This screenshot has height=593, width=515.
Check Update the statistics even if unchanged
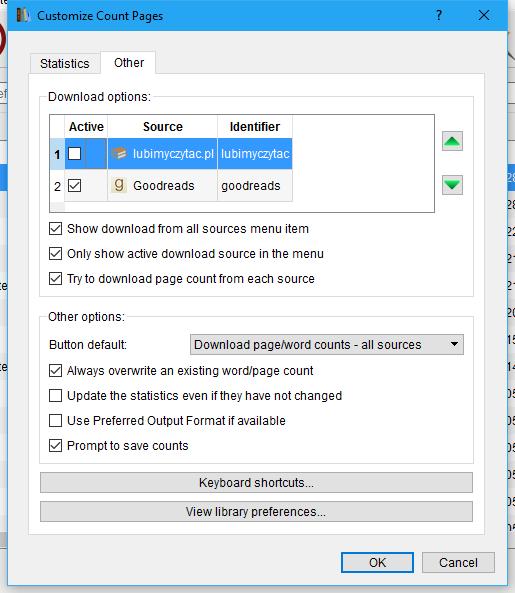tap(56, 396)
